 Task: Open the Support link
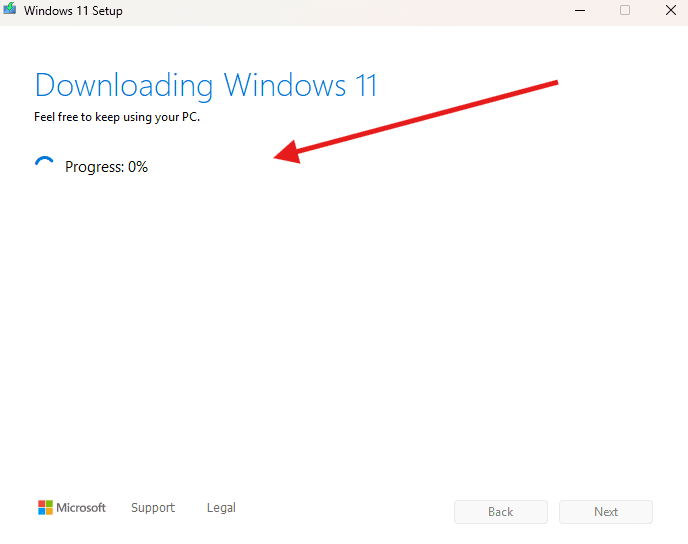153,508
